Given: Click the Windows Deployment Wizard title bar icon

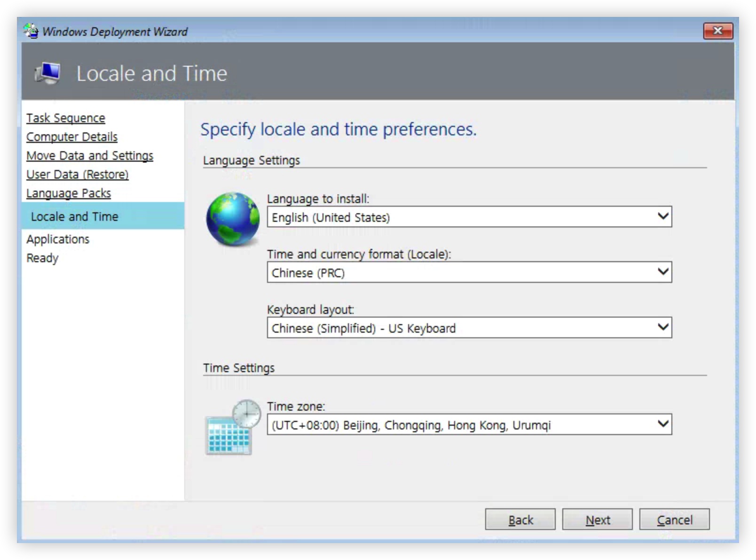Looking at the screenshot, I should tap(31, 31).
